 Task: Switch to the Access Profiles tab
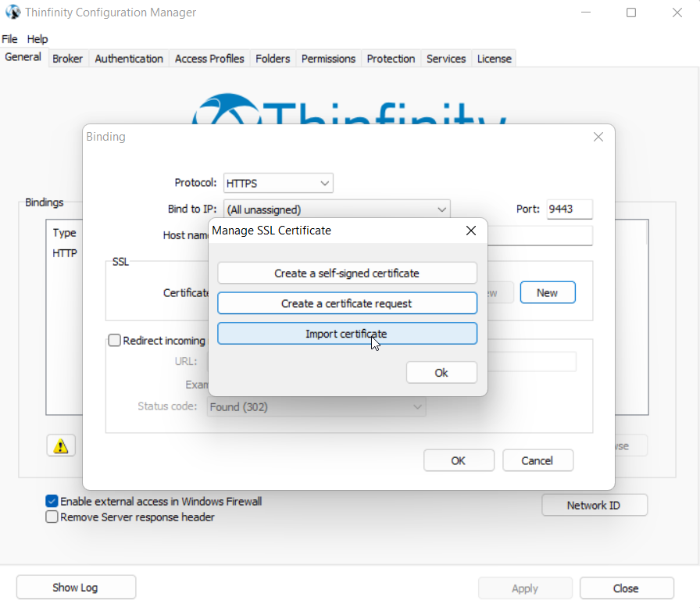[209, 59]
